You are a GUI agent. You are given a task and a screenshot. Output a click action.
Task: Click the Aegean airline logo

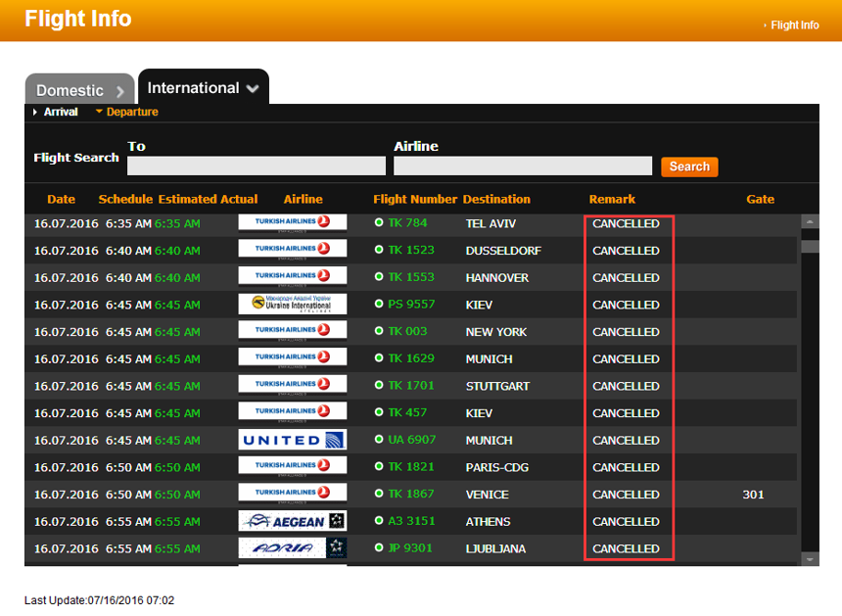click(x=292, y=521)
